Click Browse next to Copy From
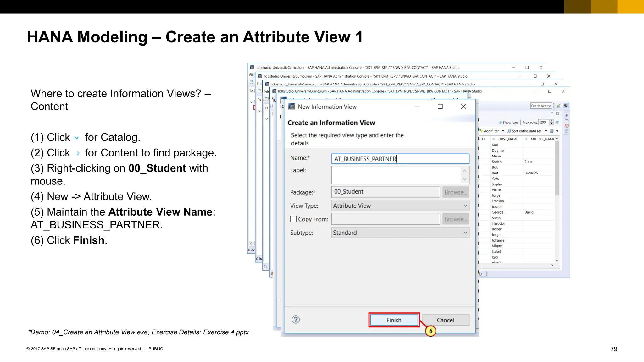The width and height of the screenshot is (644, 362). pyautogui.click(x=456, y=219)
